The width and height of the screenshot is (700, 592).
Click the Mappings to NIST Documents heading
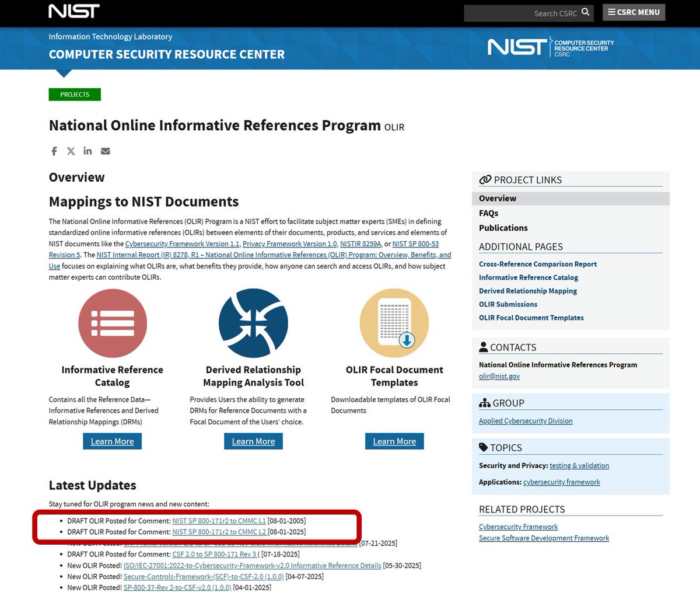144,201
